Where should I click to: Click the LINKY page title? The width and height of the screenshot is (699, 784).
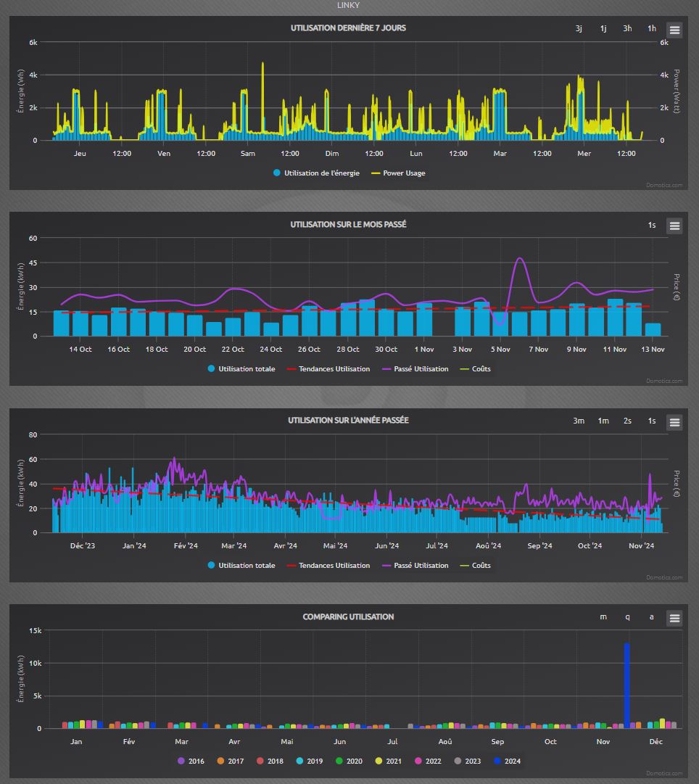pos(349,5)
